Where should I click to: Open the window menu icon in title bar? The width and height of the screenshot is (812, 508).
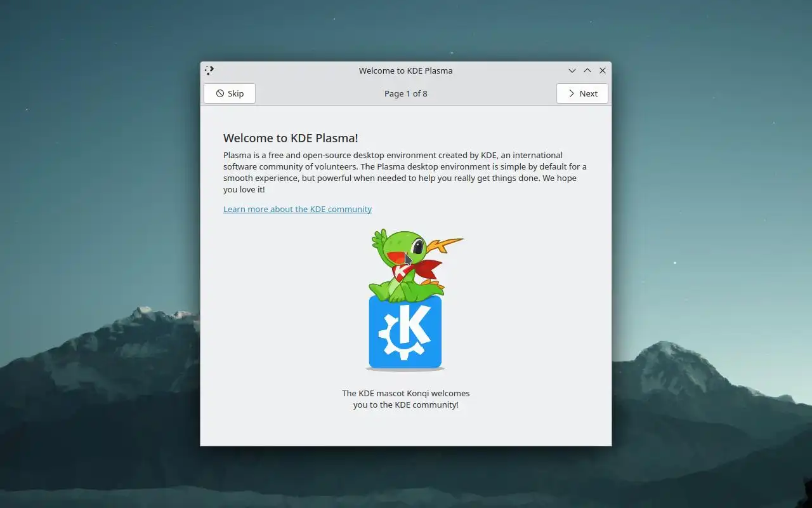(209, 70)
